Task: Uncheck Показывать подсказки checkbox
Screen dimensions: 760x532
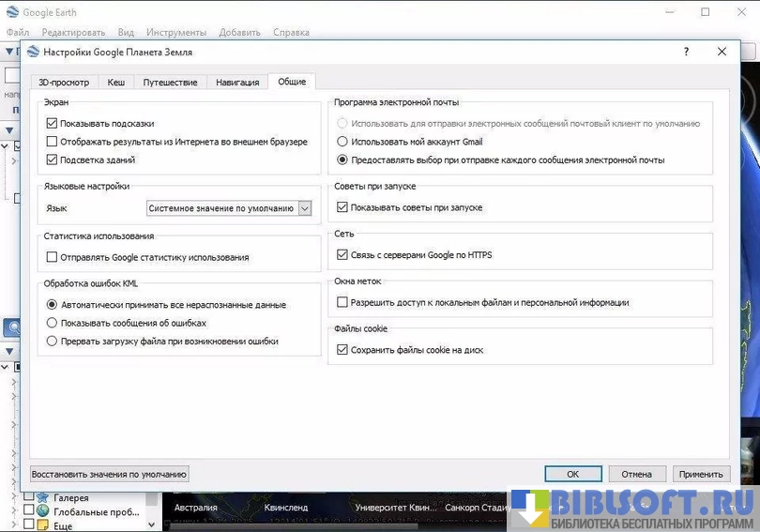Action: pos(53,123)
